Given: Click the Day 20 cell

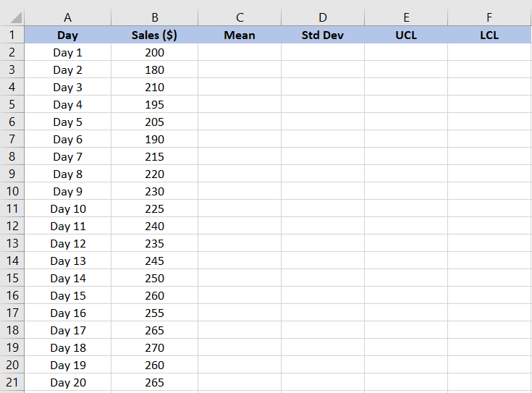Looking at the screenshot, I should [68, 382].
